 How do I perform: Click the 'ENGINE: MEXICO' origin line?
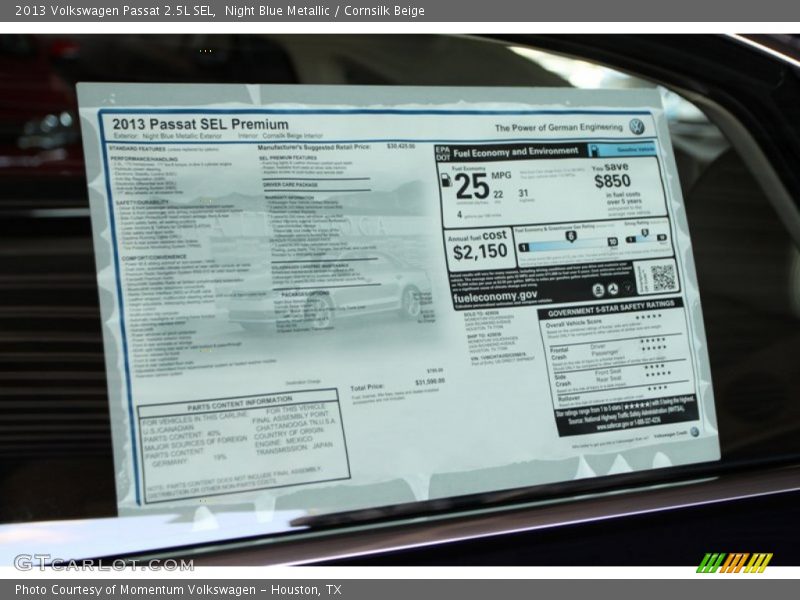[284, 442]
